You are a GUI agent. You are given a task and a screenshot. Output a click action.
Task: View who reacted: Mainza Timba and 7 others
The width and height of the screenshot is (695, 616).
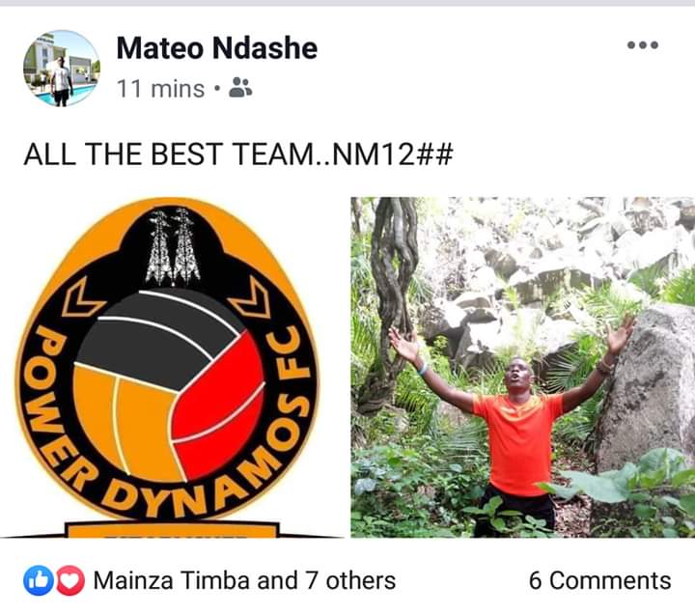244,580
